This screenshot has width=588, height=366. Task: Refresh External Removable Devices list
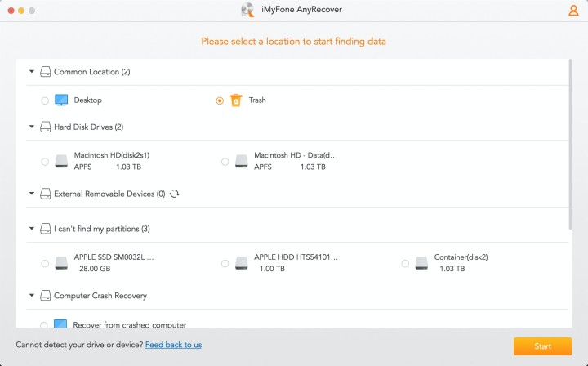(x=174, y=194)
